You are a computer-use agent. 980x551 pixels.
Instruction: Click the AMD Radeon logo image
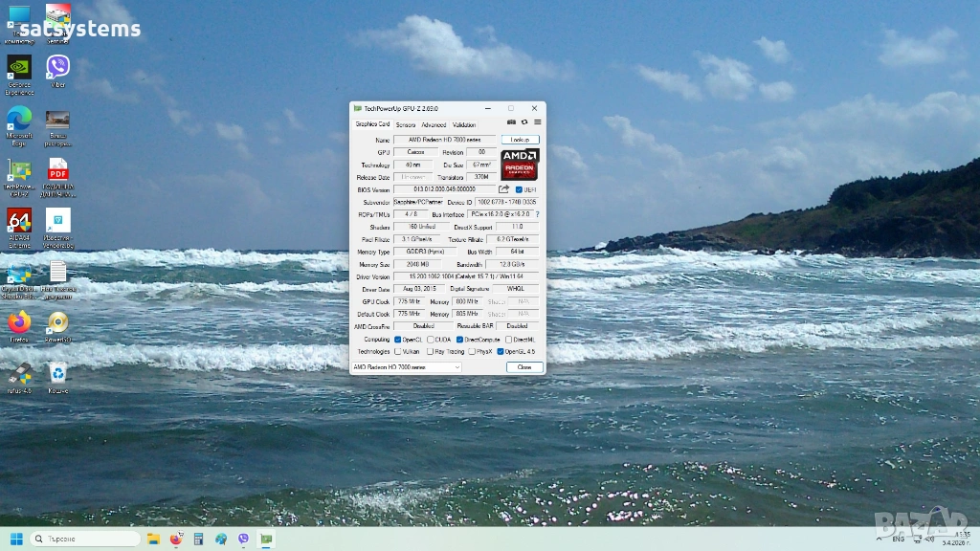coord(520,165)
